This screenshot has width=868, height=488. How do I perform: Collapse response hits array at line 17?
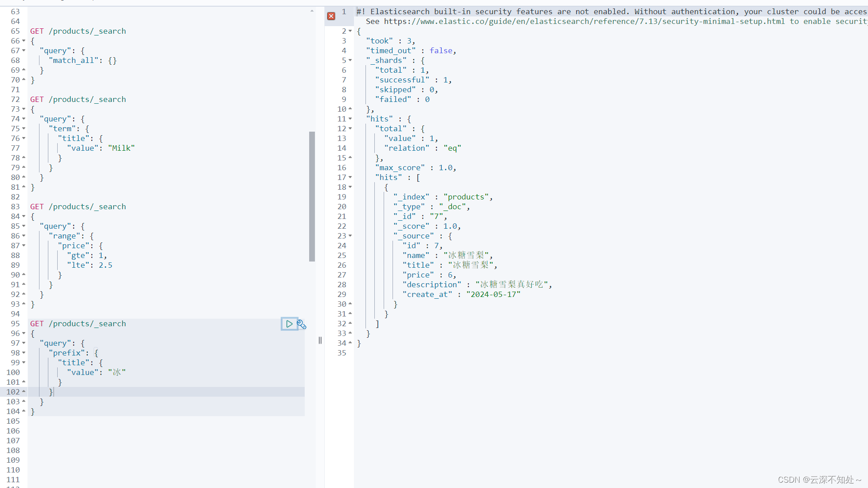[x=350, y=177]
